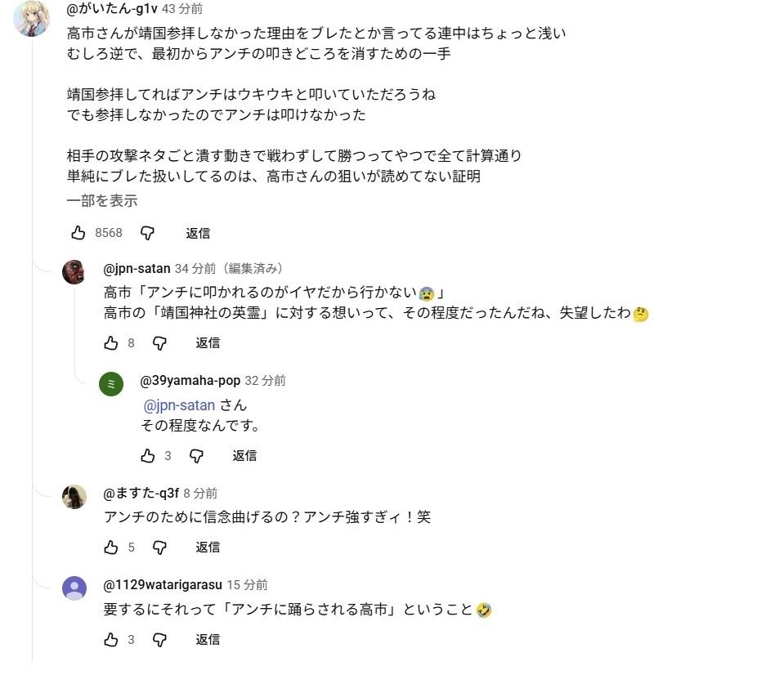Reply to the top comment (返信)
The width and height of the screenshot is (784, 684).
198,233
